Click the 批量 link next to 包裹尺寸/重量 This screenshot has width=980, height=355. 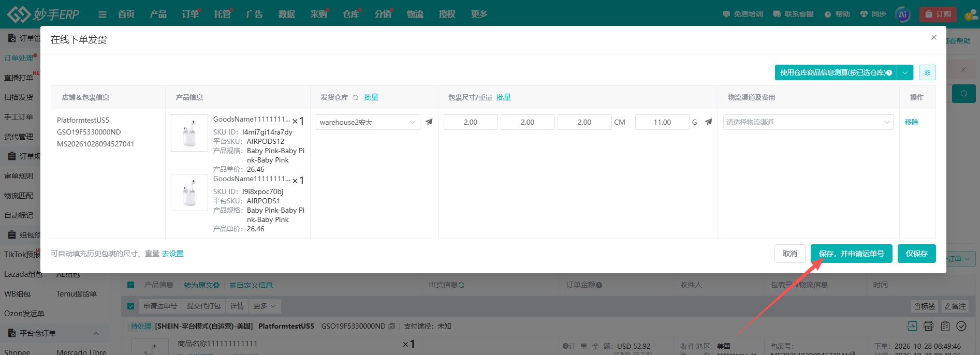coord(503,97)
